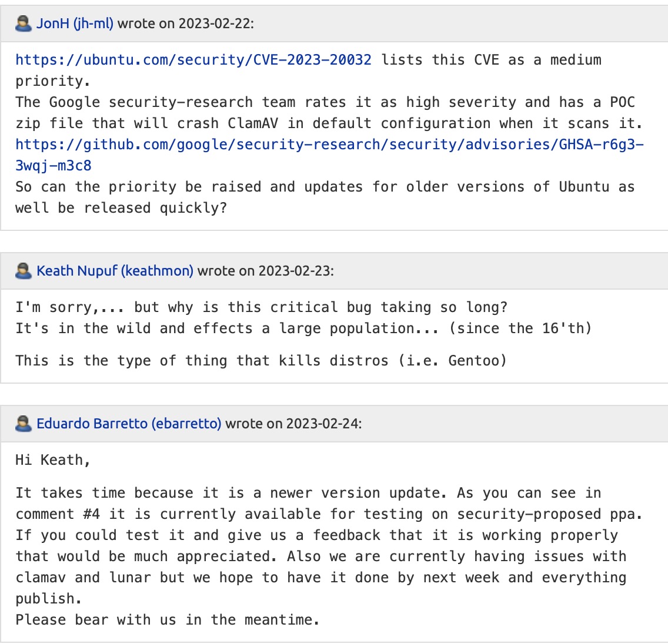Click the "It's in the wild" line
Image resolution: width=668 pixels, height=644 pixels.
coord(303,328)
